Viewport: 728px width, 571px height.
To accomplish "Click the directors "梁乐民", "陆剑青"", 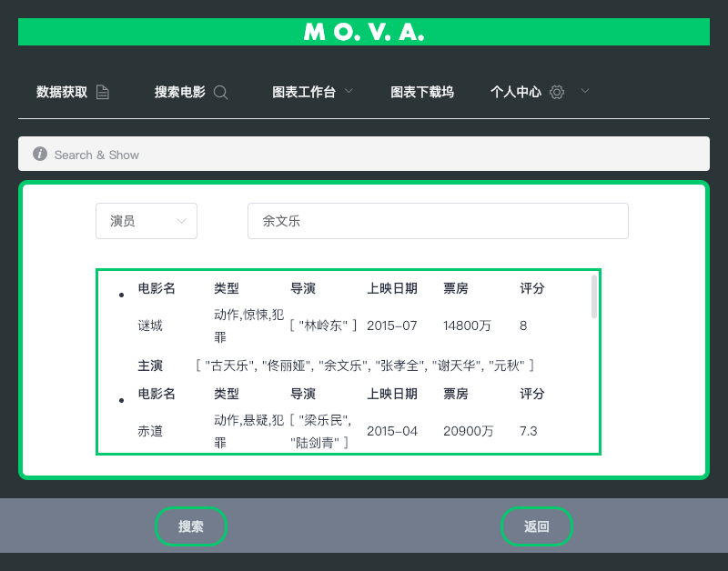I will [x=321, y=431].
